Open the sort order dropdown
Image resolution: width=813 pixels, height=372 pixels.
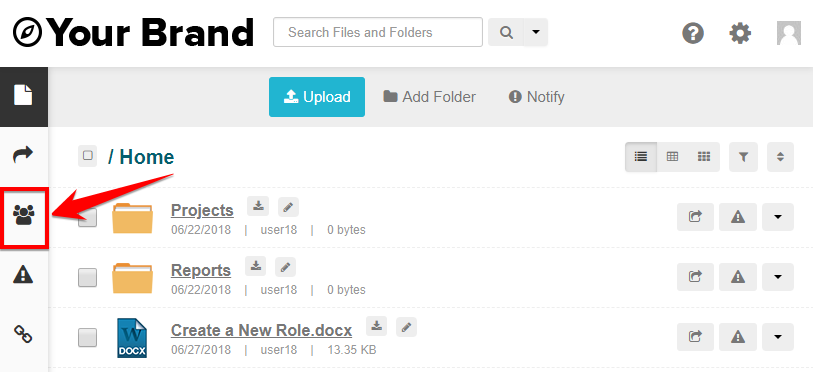(x=780, y=157)
